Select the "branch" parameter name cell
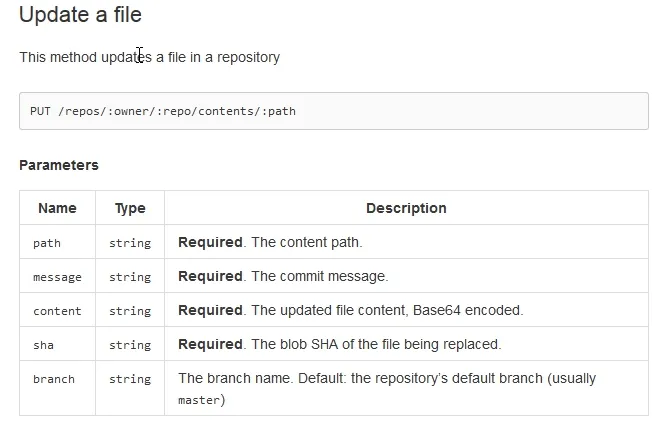Image resolution: width=657 pixels, height=425 pixels. coord(54,379)
